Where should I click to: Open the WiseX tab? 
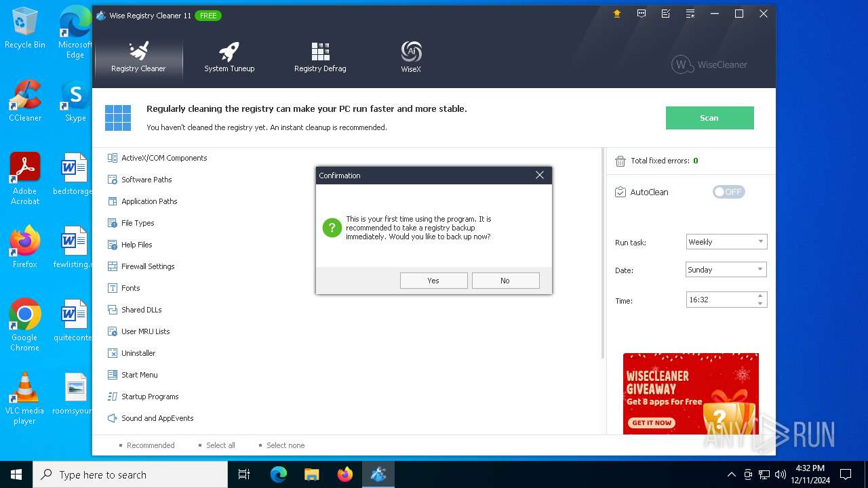click(411, 56)
